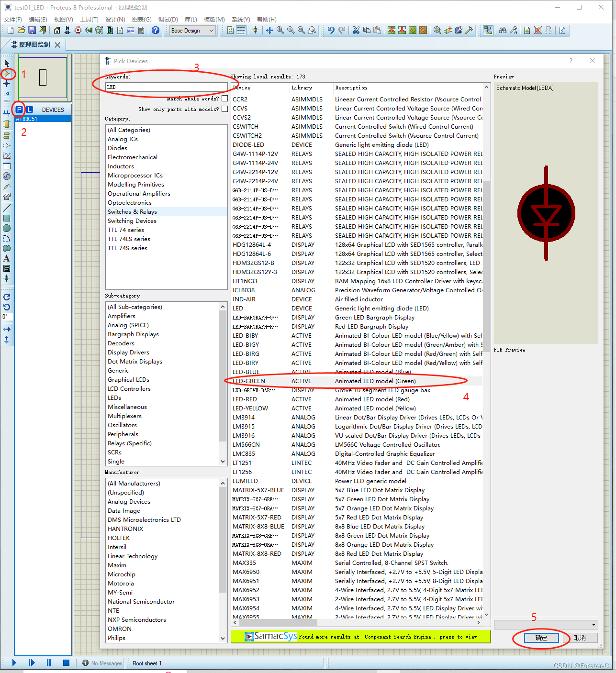Click the Device column header

point(260,88)
